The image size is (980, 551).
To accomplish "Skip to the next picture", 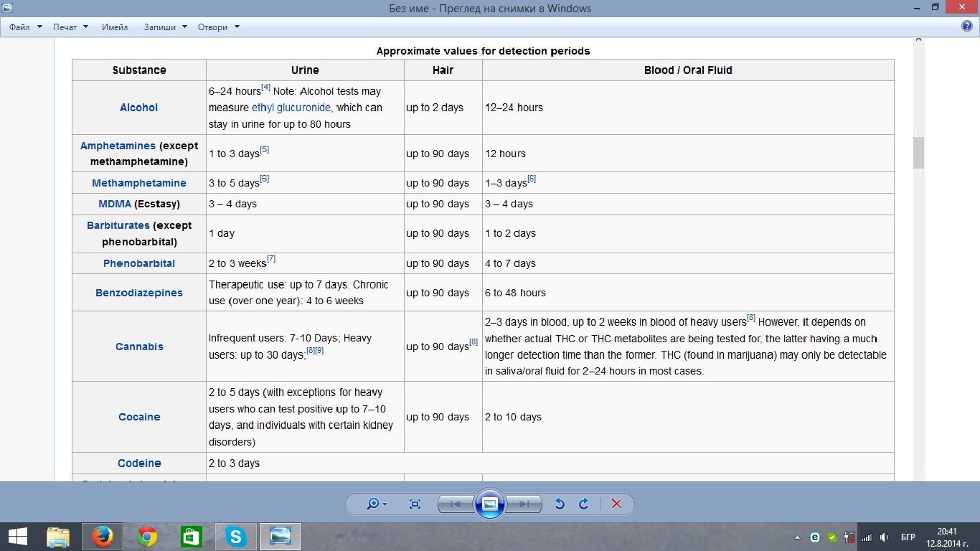I will (524, 504).
